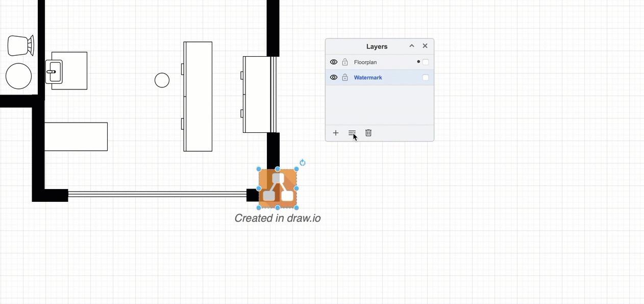Tick the checkbox next to the Watermark layer
The image size is (644, 304).
point(425,77)
